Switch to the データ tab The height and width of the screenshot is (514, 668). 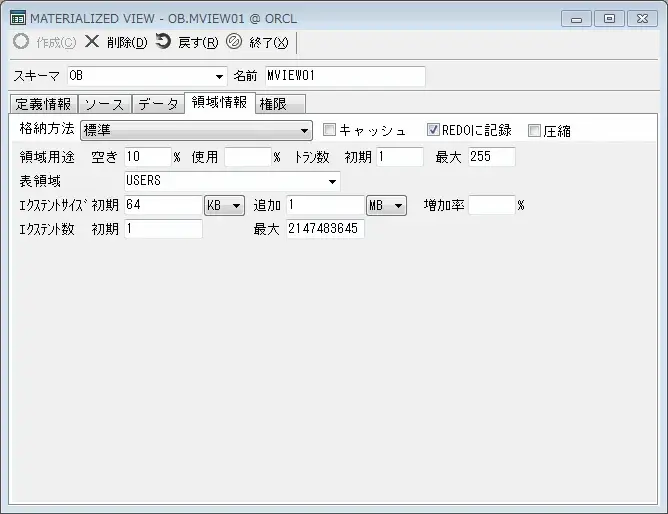click(158, 104)
